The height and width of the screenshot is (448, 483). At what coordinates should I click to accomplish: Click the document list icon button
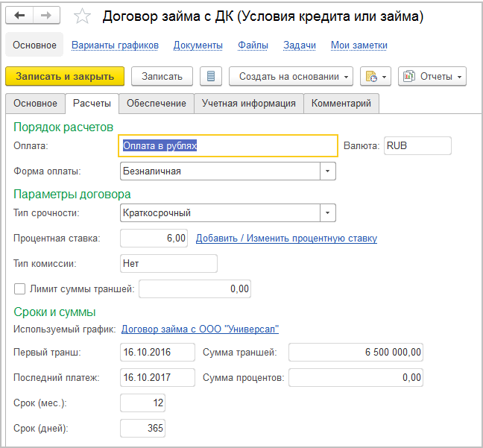(211, 76)
